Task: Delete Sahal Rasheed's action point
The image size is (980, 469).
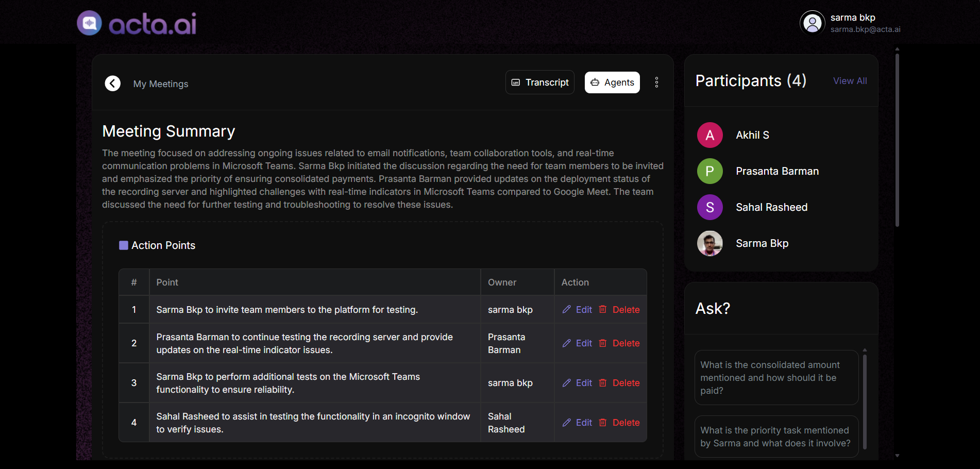Action: pos(626,422)
